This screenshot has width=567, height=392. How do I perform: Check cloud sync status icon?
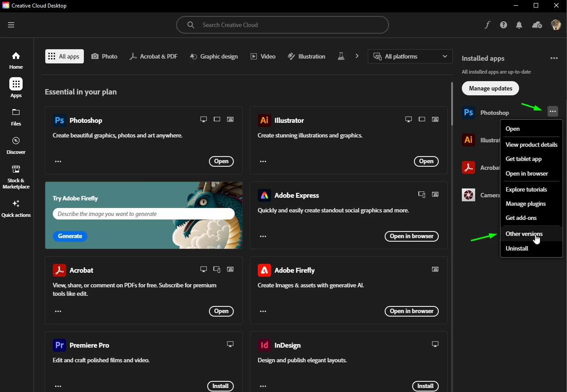537,25
